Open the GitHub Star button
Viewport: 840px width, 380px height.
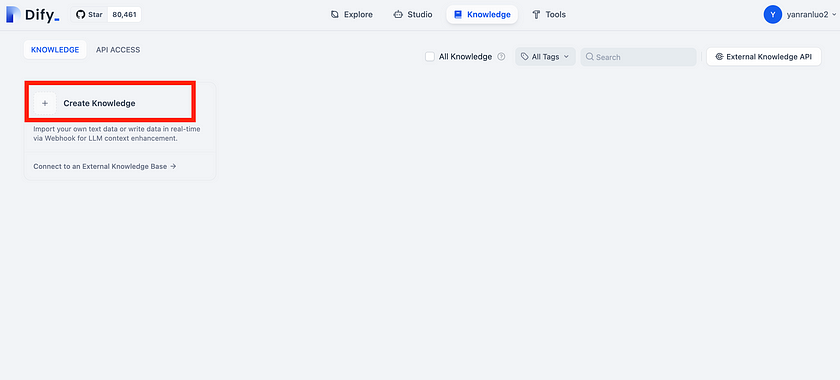point(89,14)
